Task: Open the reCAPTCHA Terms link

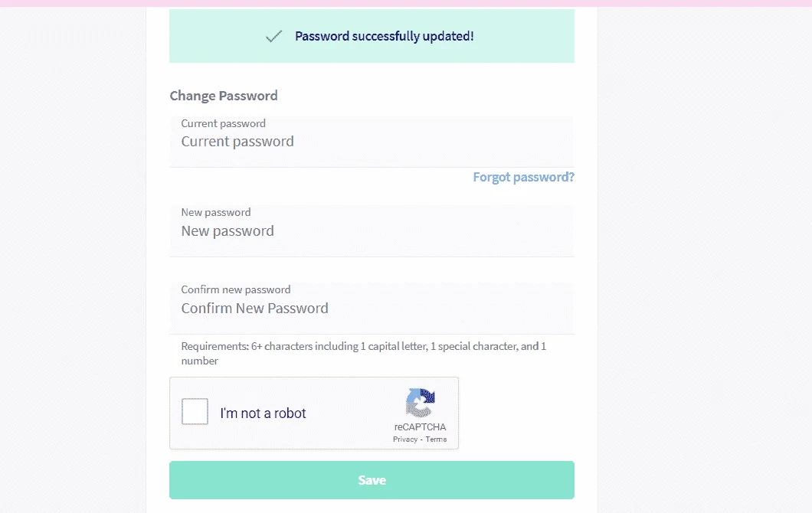Action: point(436,439)
